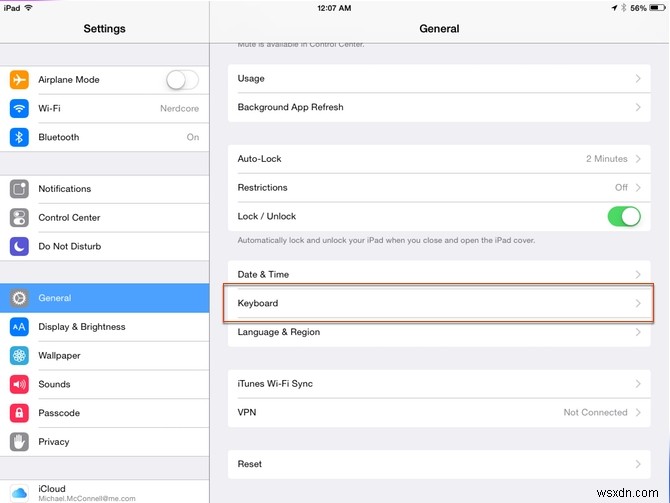670x503 pixels.
Task: Tap the Privacy hand icon
Action: (x=19, y=442)
